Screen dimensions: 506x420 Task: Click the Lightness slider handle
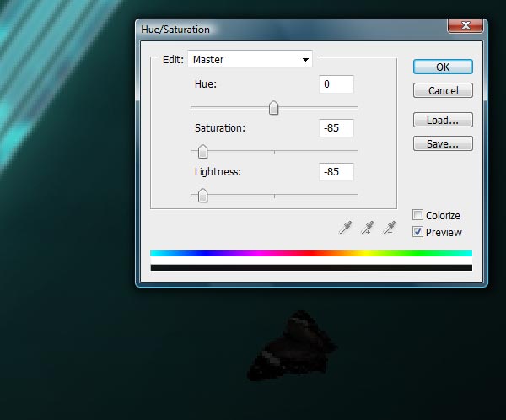coord(202,196)
